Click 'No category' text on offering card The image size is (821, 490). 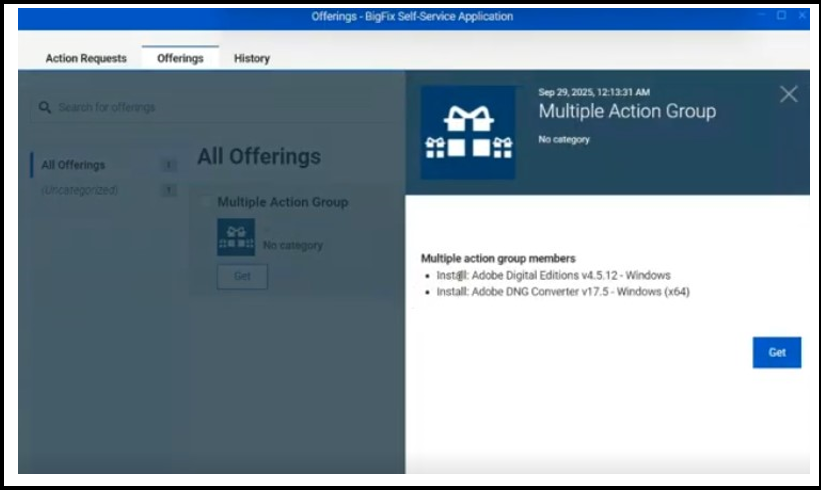pos(293,245)
